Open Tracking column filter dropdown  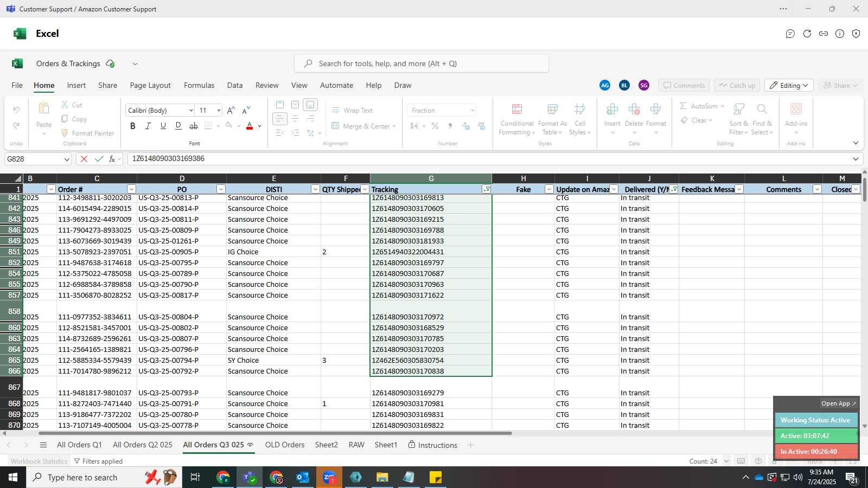pyautogui.click(x=487, y=189)
